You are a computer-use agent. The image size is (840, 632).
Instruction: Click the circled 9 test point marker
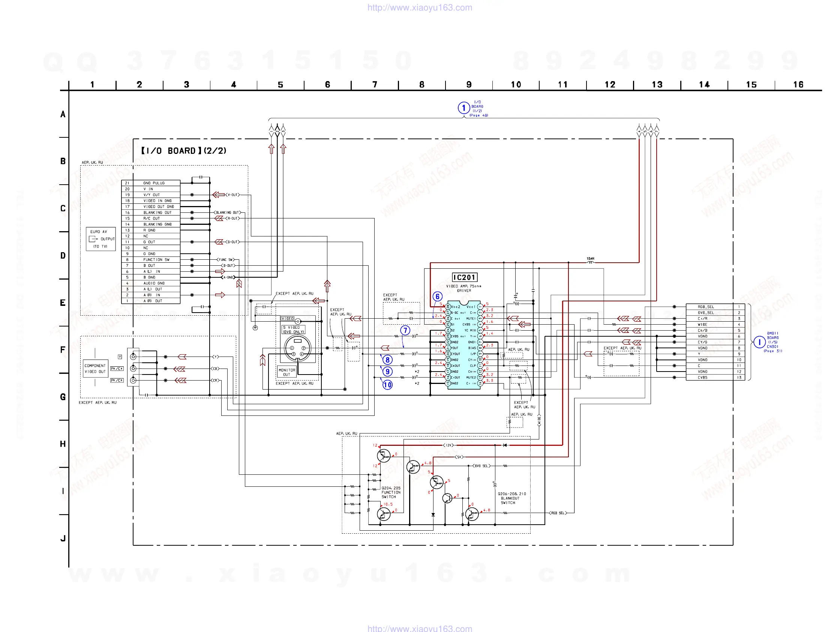tap(387, 372)
